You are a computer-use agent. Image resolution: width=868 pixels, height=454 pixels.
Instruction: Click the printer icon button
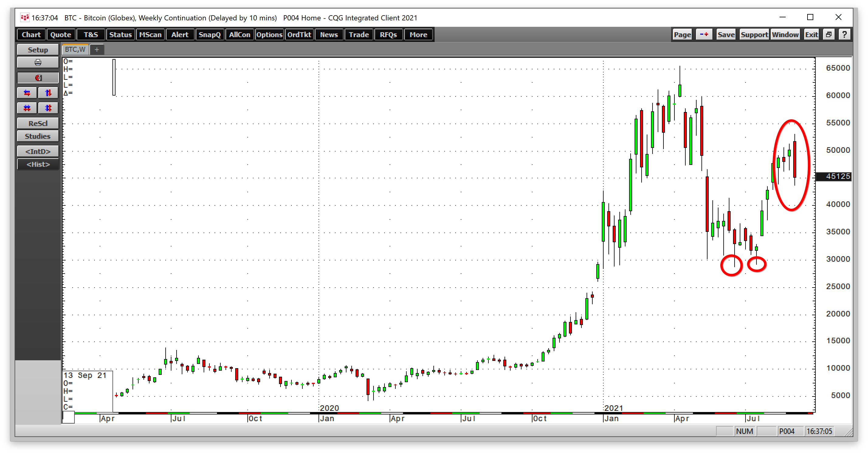coord(38,63)
